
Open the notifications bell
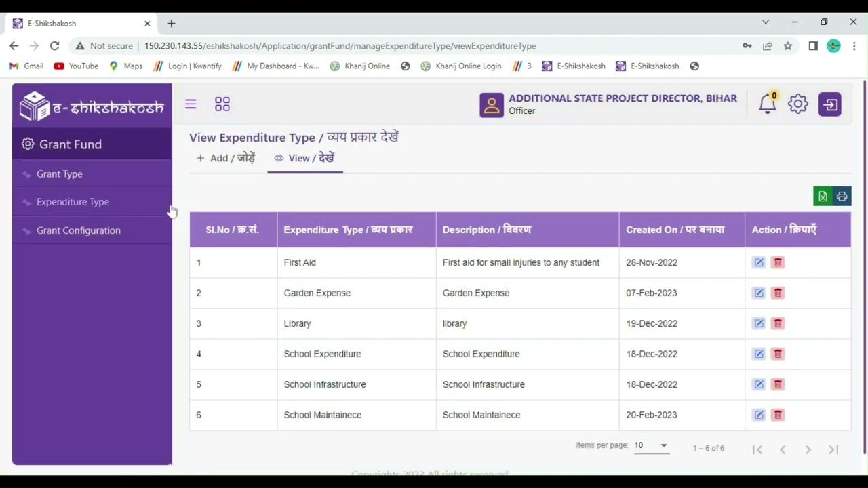click(x=768, y=104)
